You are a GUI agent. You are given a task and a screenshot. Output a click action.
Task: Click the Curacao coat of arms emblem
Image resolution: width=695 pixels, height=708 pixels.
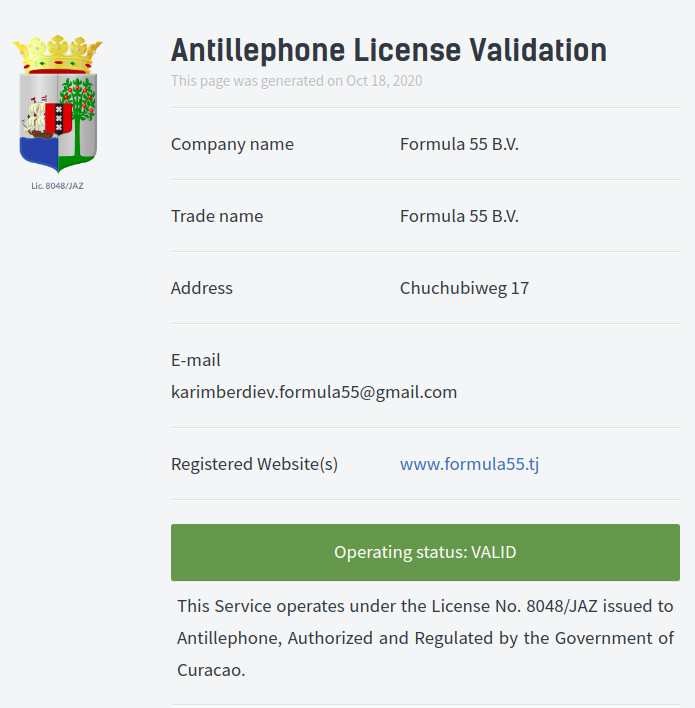pos(58,104)
